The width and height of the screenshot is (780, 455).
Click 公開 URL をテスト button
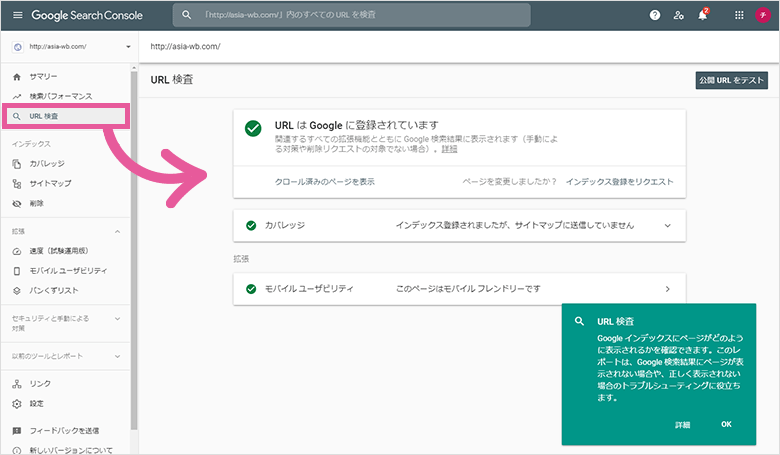tap(731, 80)
